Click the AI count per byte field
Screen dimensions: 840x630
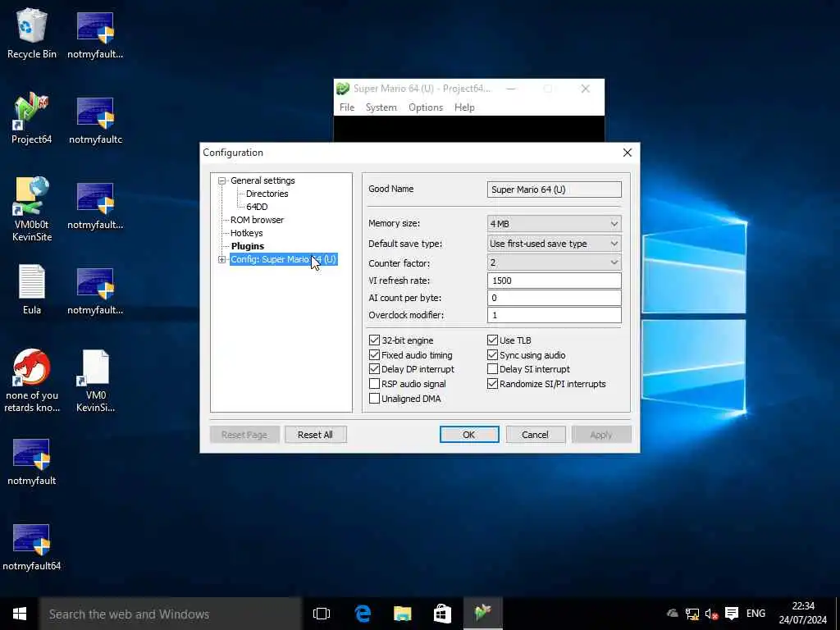(x=554, y=298)
